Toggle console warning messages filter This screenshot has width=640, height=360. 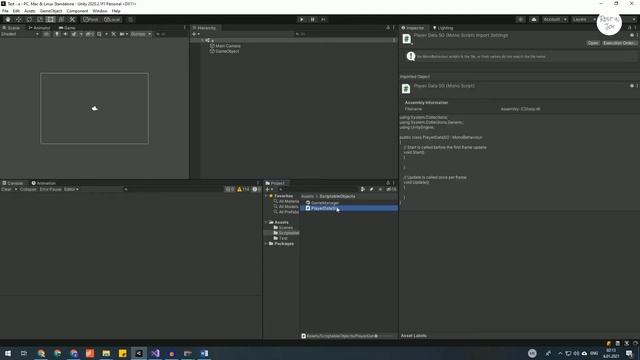(243, 189)
